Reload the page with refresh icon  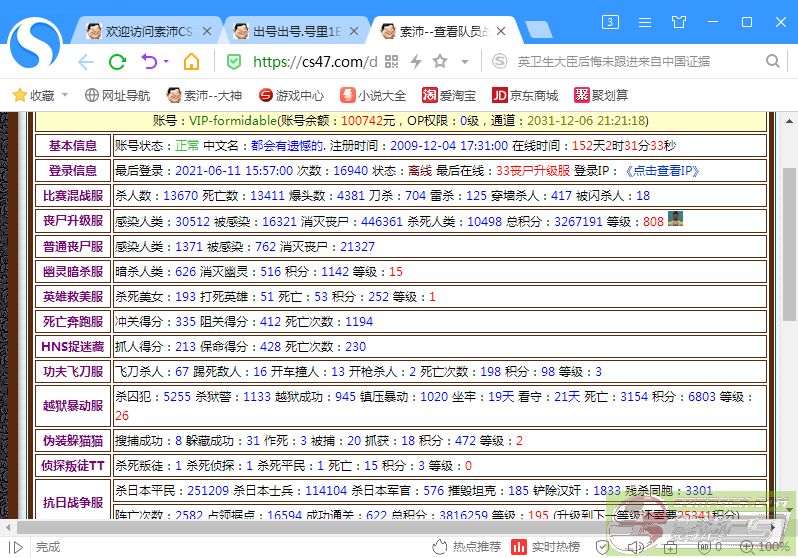click(x=117, y=62)
